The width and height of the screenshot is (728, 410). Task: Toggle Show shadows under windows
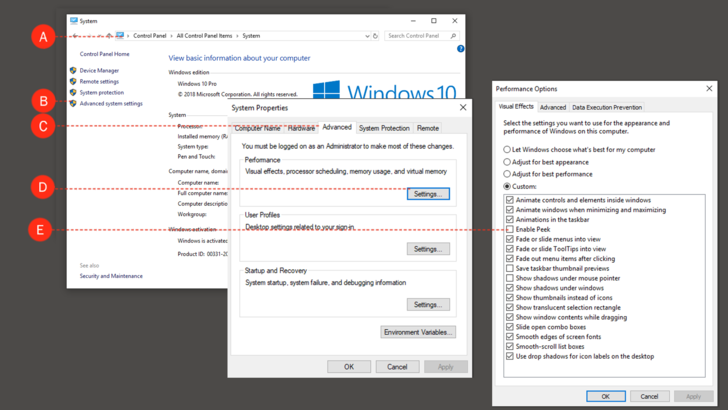[x=510, y=288]
